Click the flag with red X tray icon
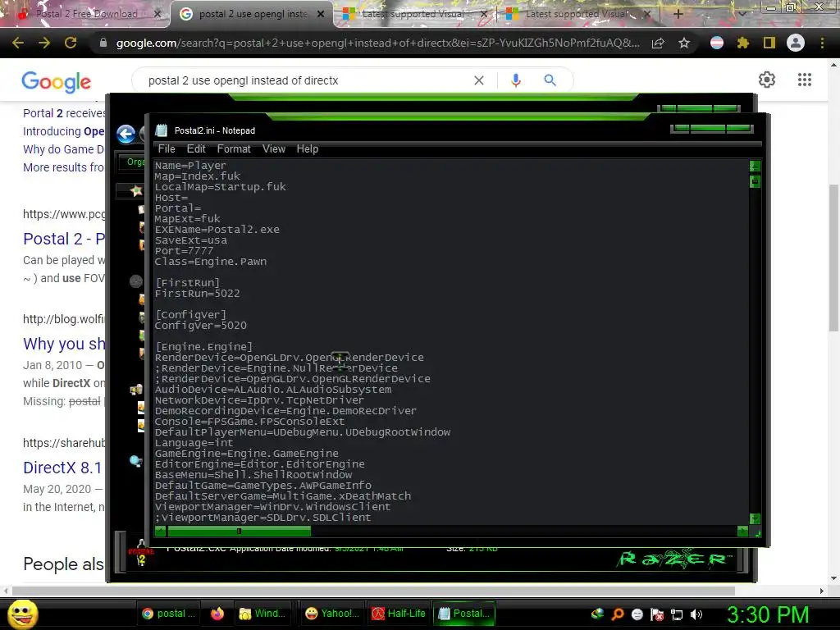840x630 pixels. [x=657, y=614]
